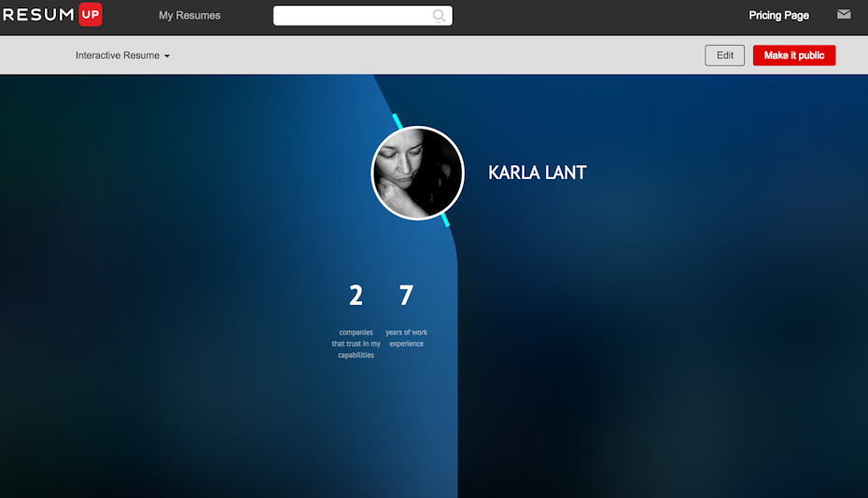
Task: Go to the Pricing Page link
Action: 778,16
